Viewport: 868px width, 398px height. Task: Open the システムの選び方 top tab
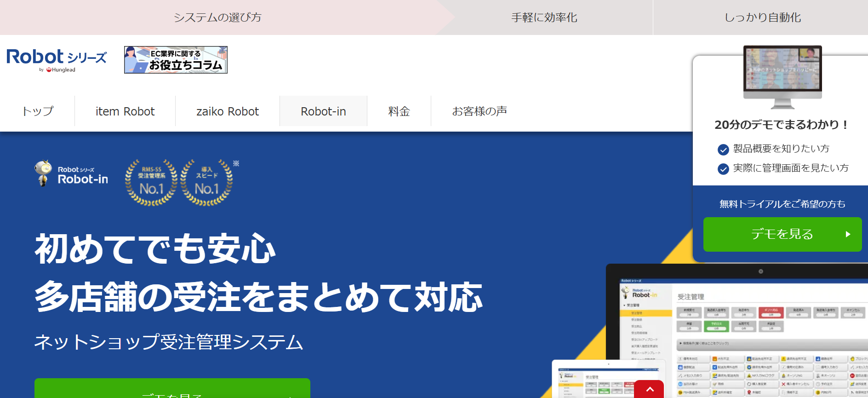click(x=217, y=17)
